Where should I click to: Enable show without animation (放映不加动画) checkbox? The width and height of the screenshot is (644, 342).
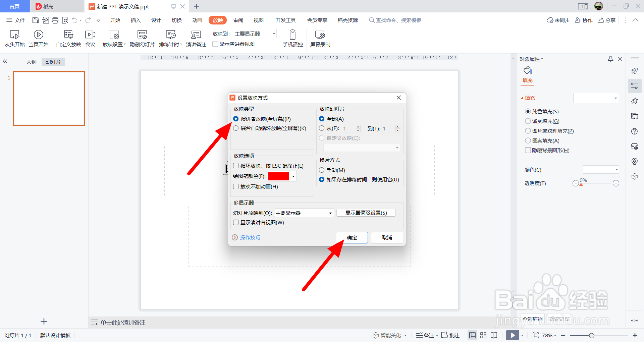click(x=236, y=186)
